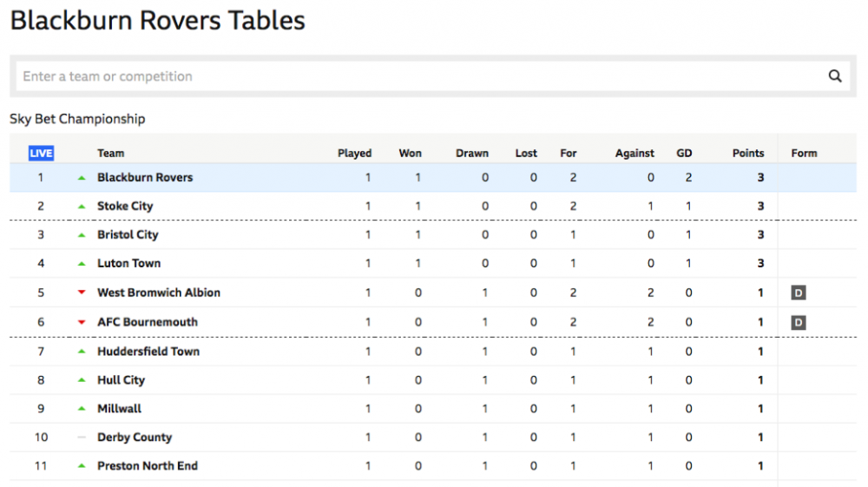
Task: Open the Blackburn Rovers team link
Action: coord(145,177)
